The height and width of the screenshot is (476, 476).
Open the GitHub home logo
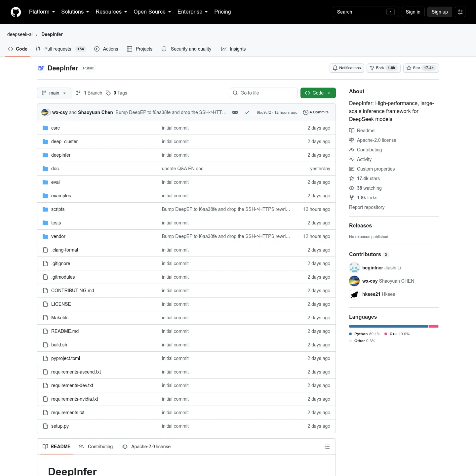point(16,12)
